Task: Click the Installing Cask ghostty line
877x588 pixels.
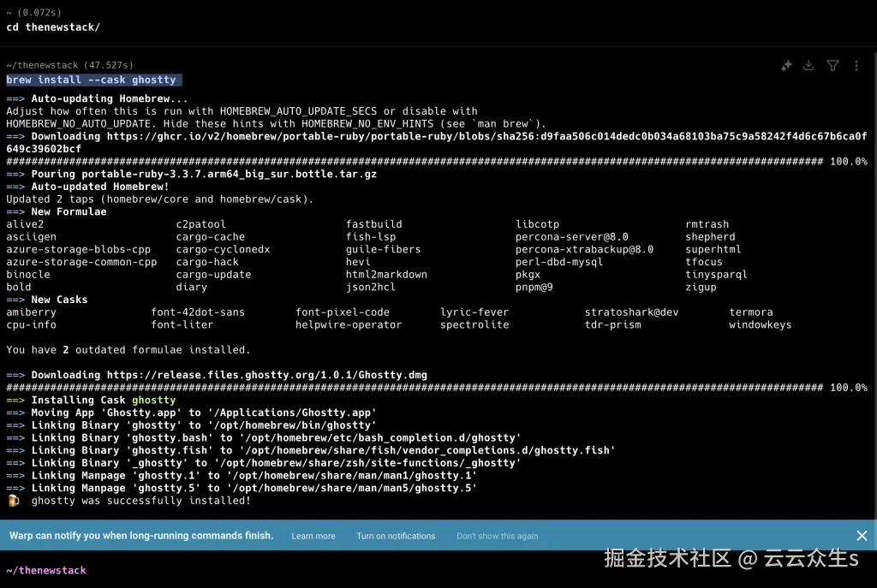Action: click(91, 401)
